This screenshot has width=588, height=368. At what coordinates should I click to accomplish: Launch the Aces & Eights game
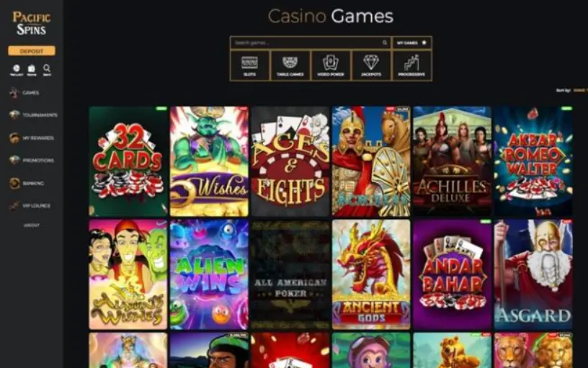290,161
